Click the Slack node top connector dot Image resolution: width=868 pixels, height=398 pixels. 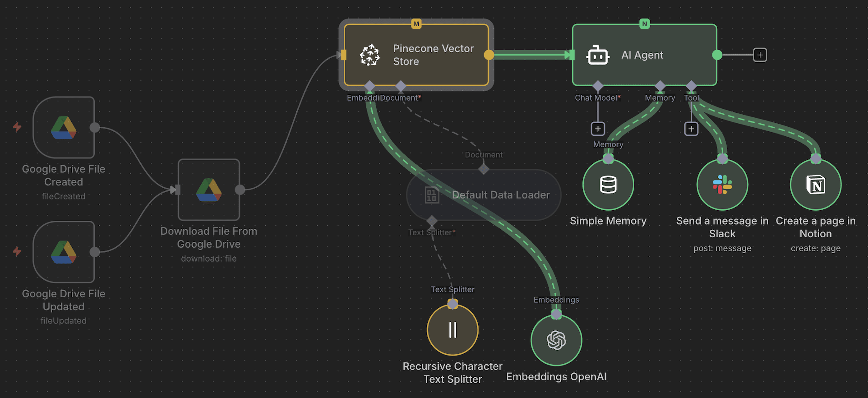tap(722, 159)
